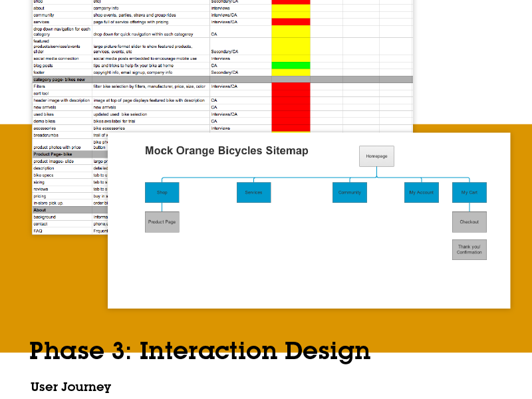This screenshot has width=532, height=399.
Task: Click the 'product images- slide' cell
Action: click(x=62, y=161)
